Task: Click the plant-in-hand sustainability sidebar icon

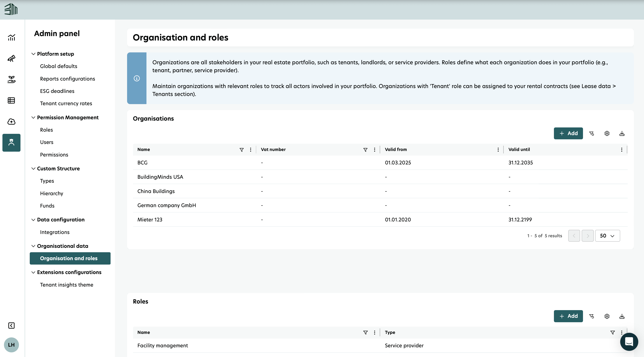Action: (11, 79)
